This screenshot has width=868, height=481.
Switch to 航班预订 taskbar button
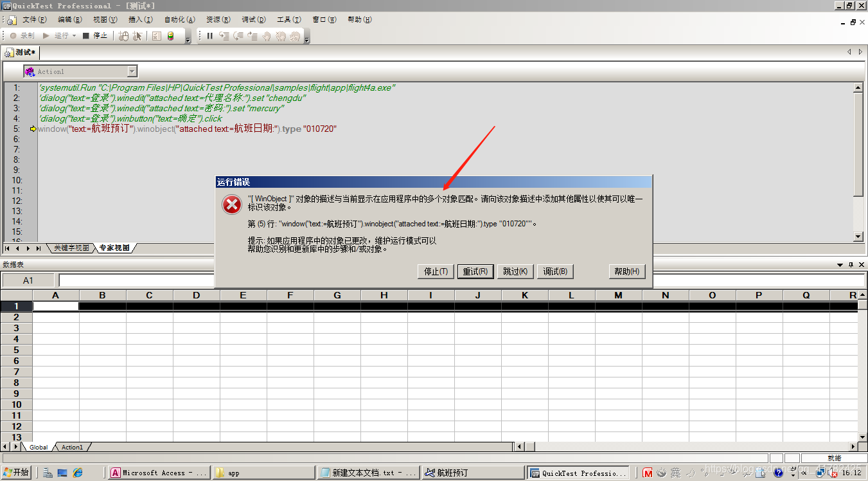click(474, 473)
